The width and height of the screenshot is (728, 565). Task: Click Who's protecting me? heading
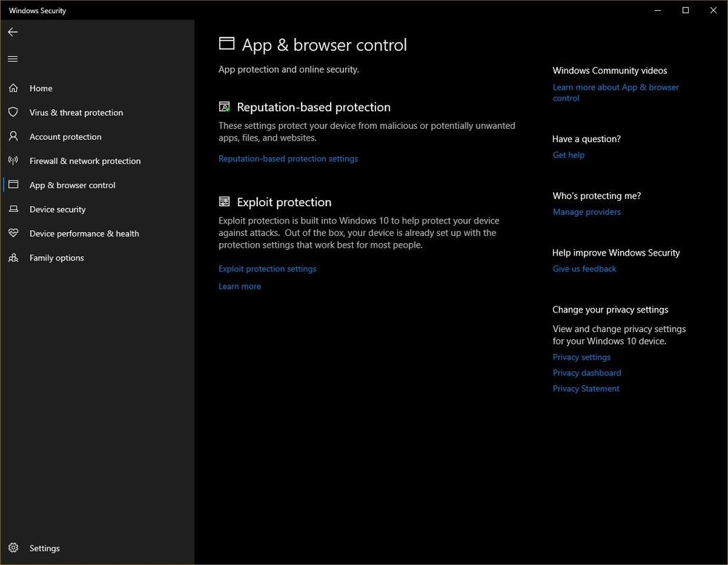(597, 196)
